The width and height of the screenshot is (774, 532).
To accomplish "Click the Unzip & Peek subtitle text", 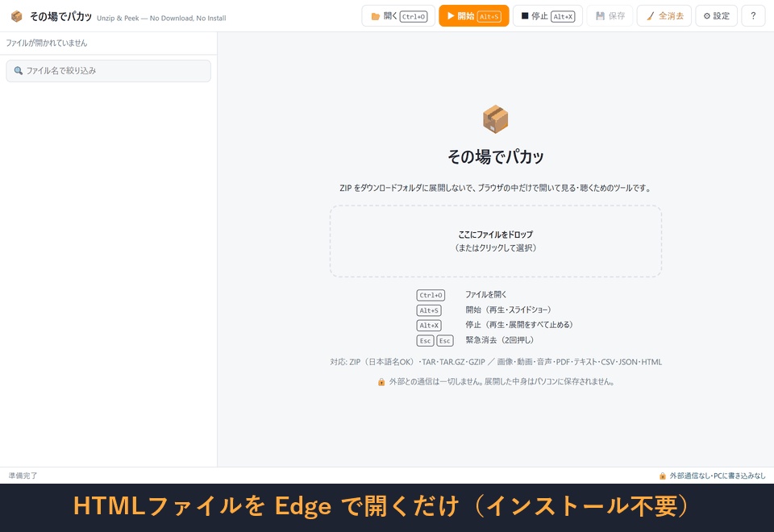I will coord(161,19).
